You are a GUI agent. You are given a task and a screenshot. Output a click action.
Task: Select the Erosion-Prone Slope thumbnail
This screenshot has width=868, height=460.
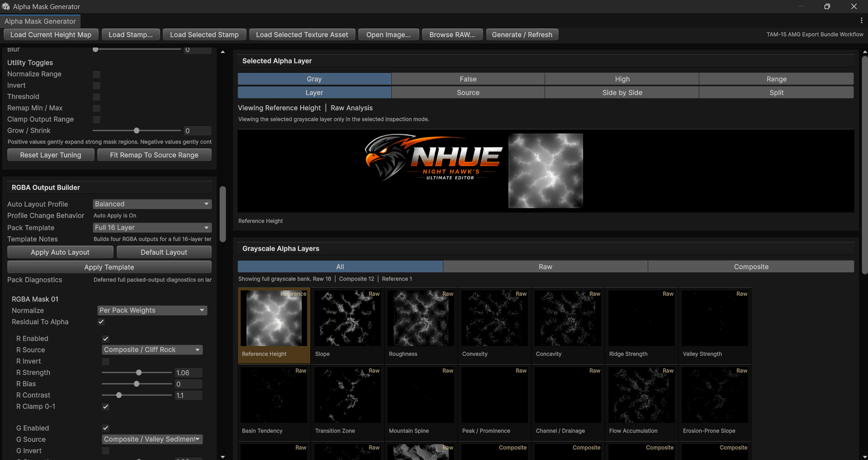715,403
